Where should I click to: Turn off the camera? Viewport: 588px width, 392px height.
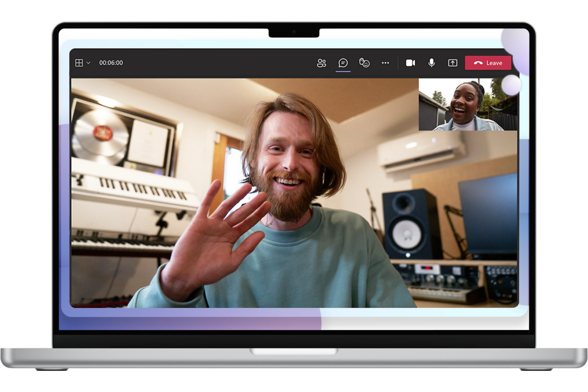(x=410, y=63)
